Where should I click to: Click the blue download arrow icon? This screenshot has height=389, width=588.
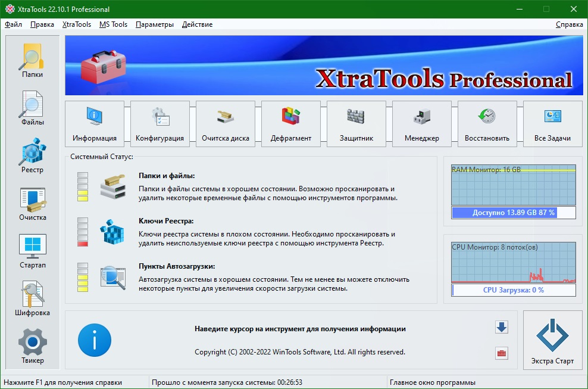[x=501, y=327]
